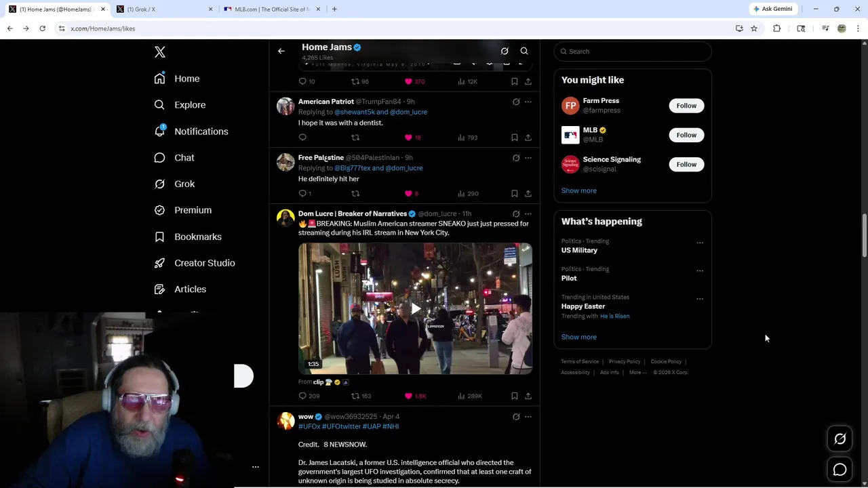Share Free Palestine's post
This screenshot has height=488, width=868.
pos(528,194)
